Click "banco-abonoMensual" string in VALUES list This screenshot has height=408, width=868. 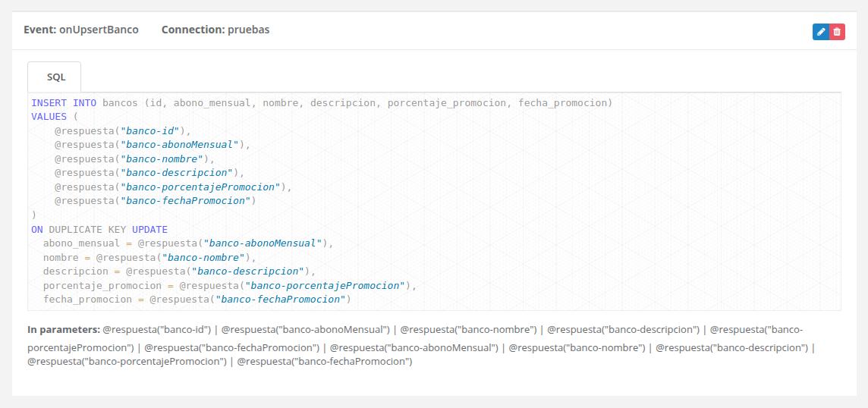pyautogui.click(x=181, y=145)
